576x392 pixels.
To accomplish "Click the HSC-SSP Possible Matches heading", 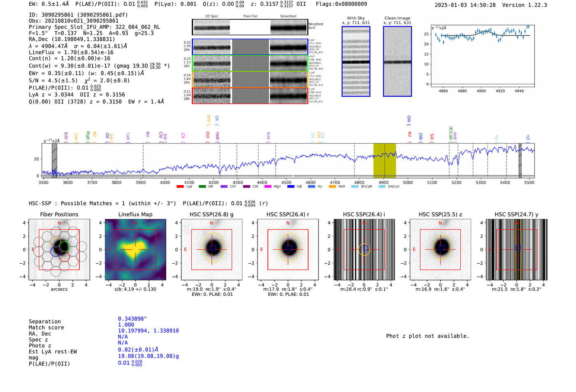I will [x=102, y=203].
